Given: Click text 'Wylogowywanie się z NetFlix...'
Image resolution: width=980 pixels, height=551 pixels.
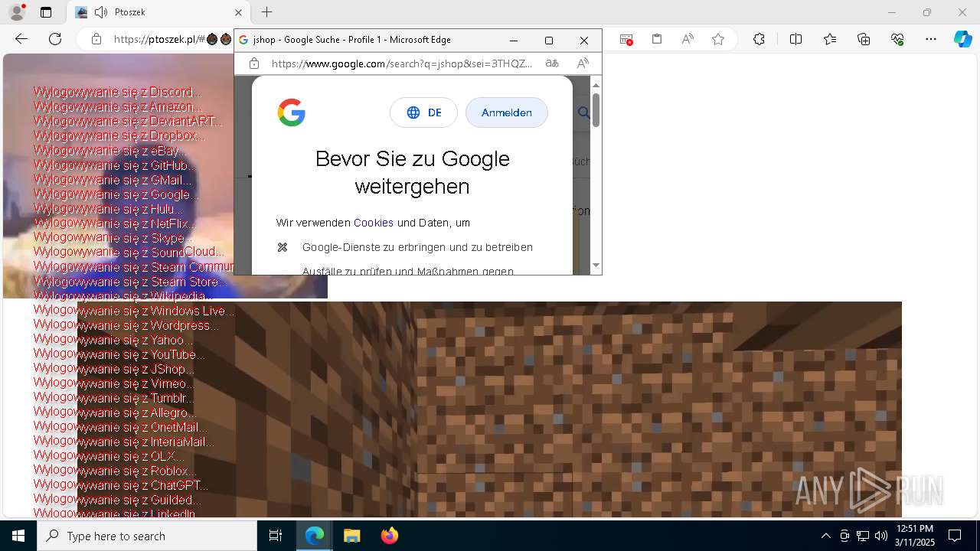Looking at the screenshot, I should (115, 223).
